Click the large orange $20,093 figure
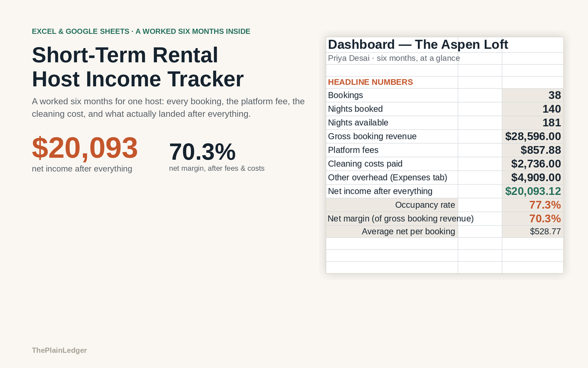 85,148
